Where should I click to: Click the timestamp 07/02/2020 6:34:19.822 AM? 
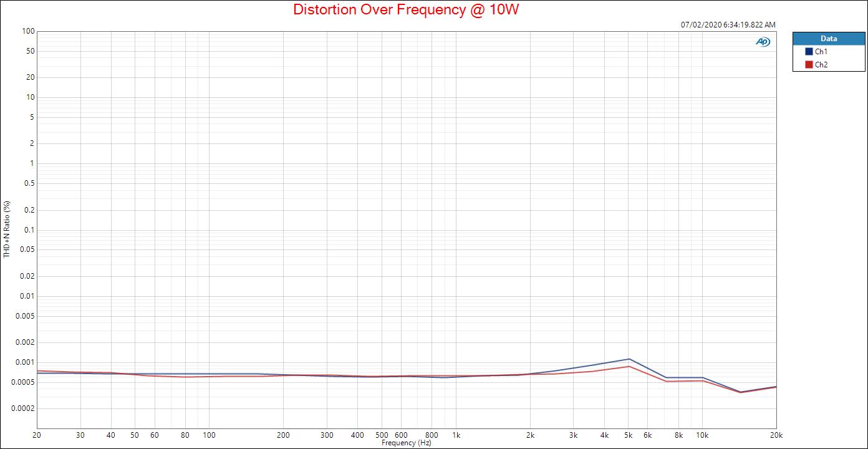(x=728, y=25)
